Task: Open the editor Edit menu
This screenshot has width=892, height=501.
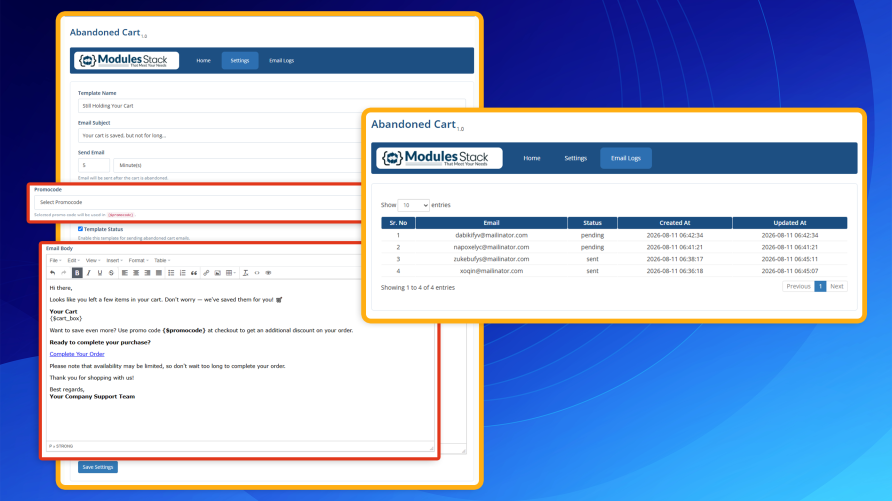Action: click(73, 260)
